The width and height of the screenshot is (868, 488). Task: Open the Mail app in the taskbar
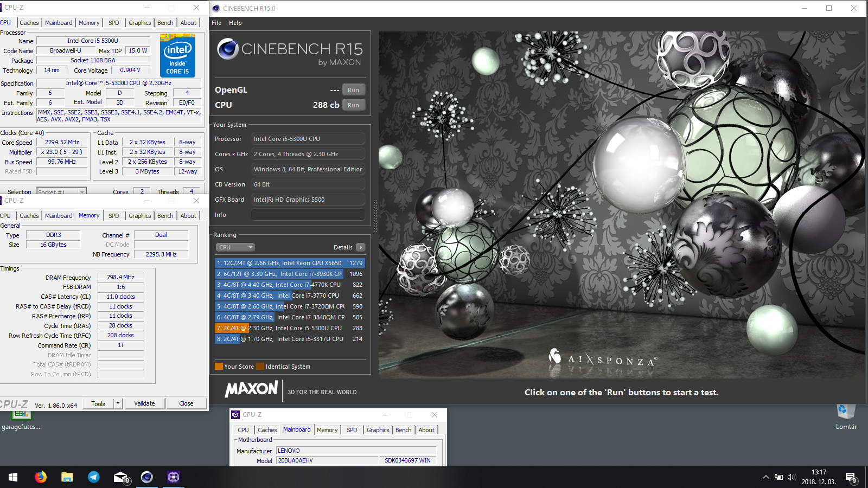tap(120, 477)
